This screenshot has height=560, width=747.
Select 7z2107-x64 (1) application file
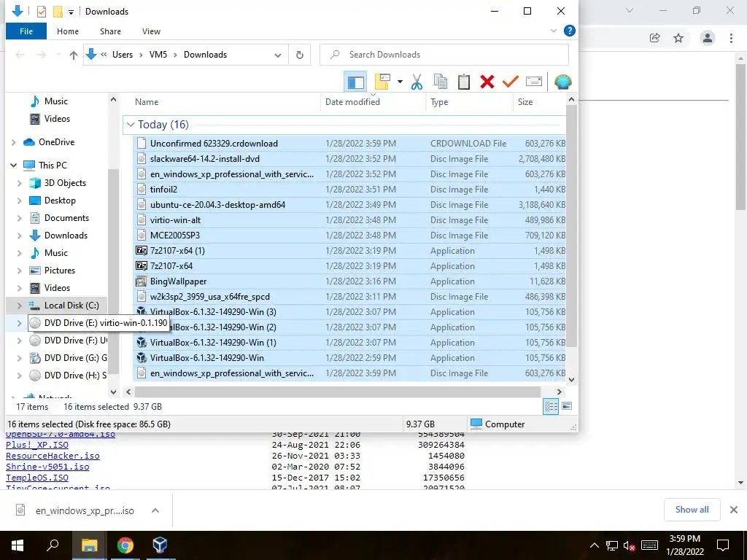pyautogui.click(x=350, y=251)
